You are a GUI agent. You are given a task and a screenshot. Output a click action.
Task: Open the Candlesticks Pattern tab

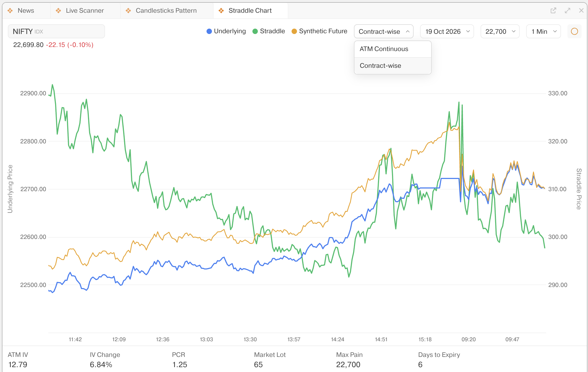[166, 11]
